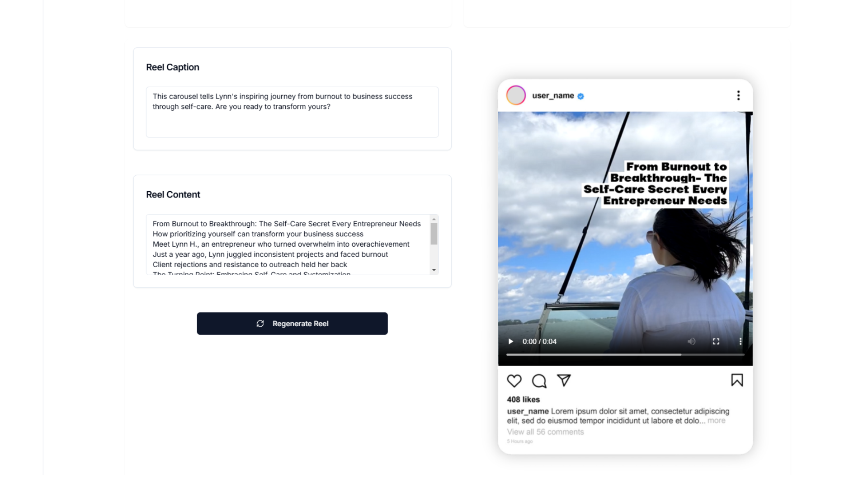The height and width of the screenshot is (488, 868).
Task: Click inside the Reel Content text area
Action: coord(288,244)
